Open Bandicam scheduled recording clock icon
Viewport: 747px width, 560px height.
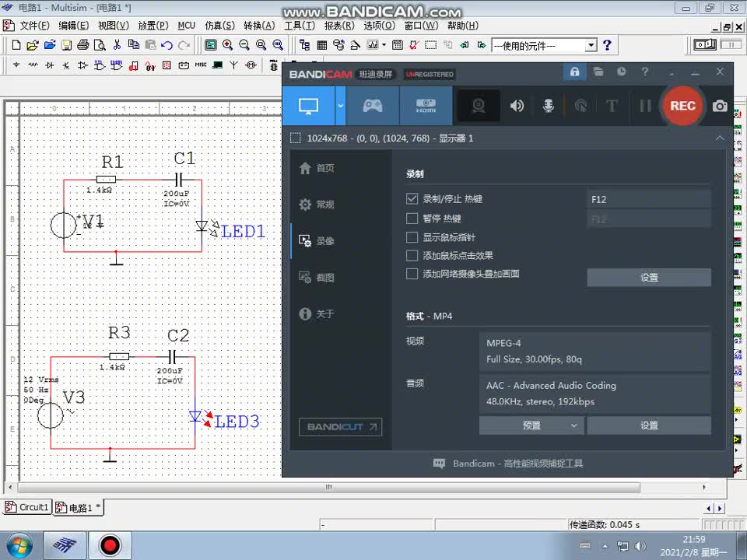click(621, 72)
